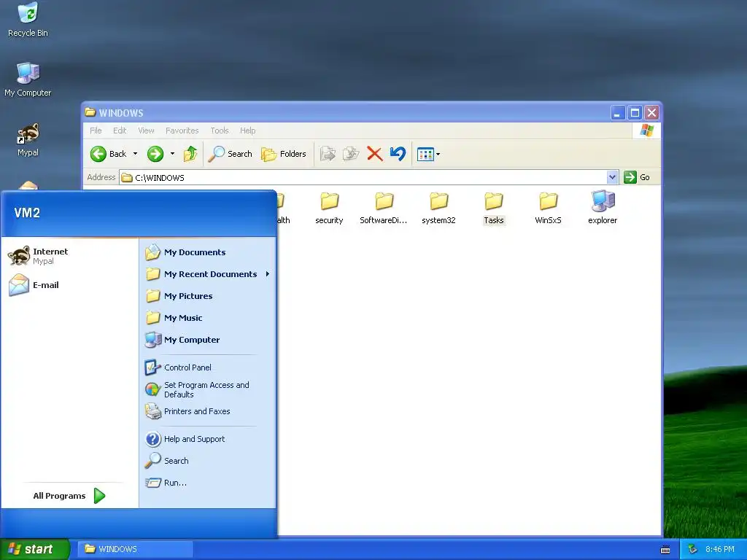Open Forward button history dropdown arrow

coord(172,154)
